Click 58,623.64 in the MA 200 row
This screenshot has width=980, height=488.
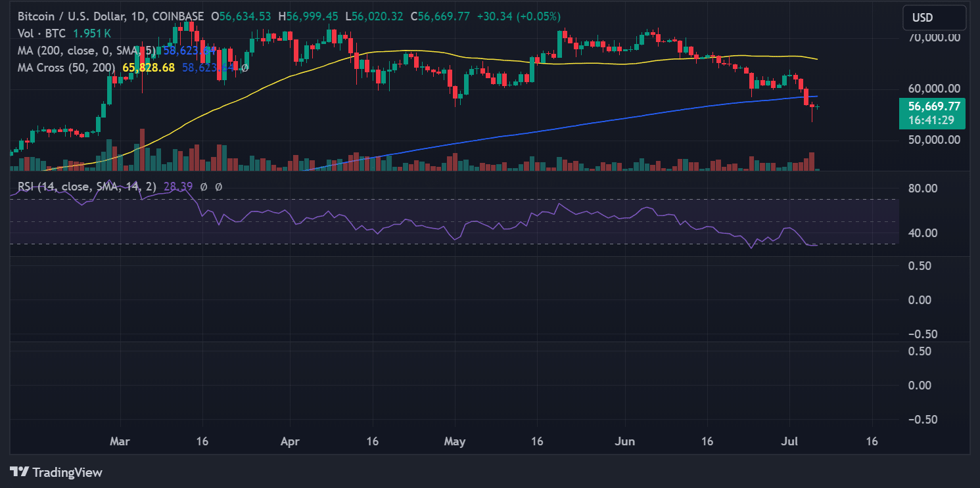189,51
